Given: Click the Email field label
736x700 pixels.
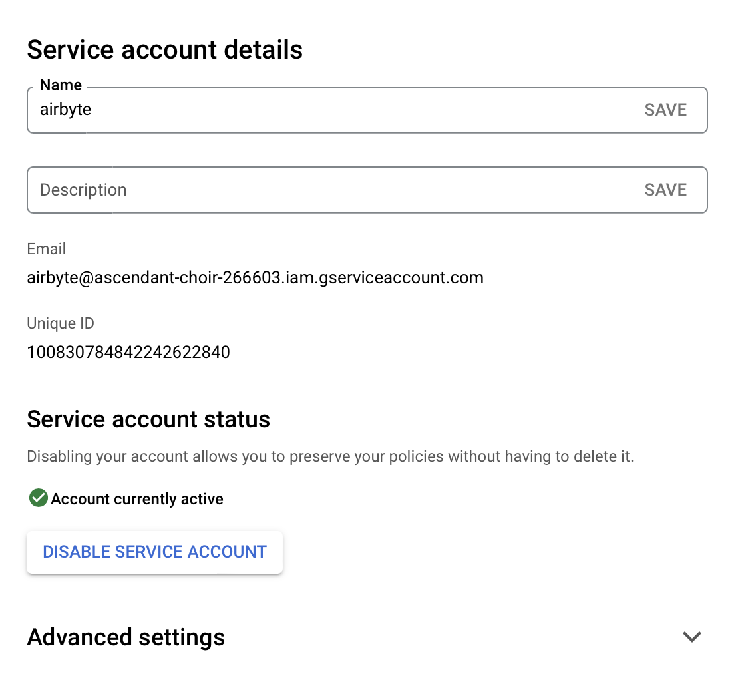Looking at the screenshot, I should click(46, 249).
